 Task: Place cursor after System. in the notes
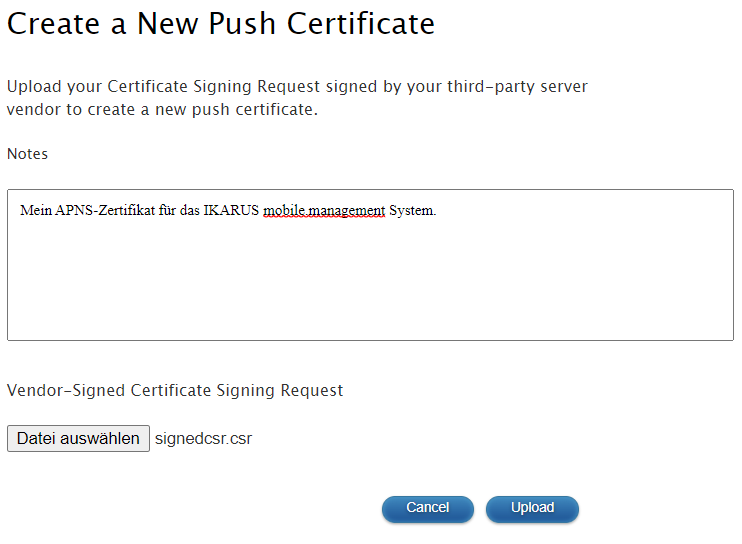pos(437,211)
